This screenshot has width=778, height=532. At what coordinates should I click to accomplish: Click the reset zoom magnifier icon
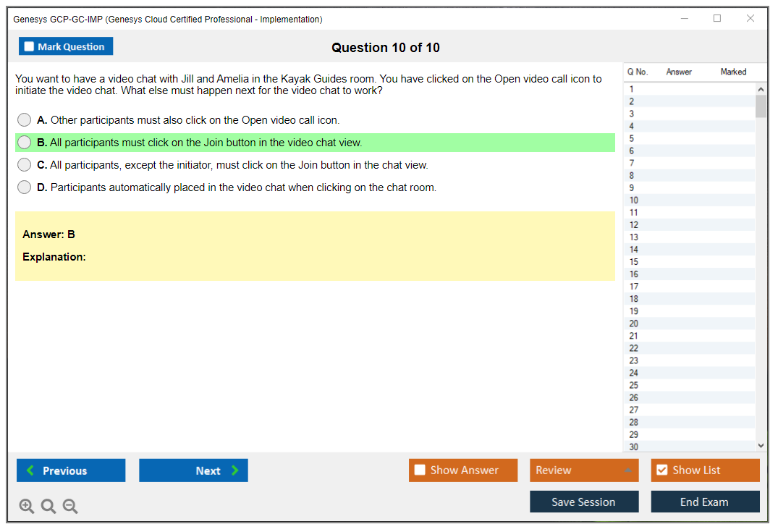point(48,507)
